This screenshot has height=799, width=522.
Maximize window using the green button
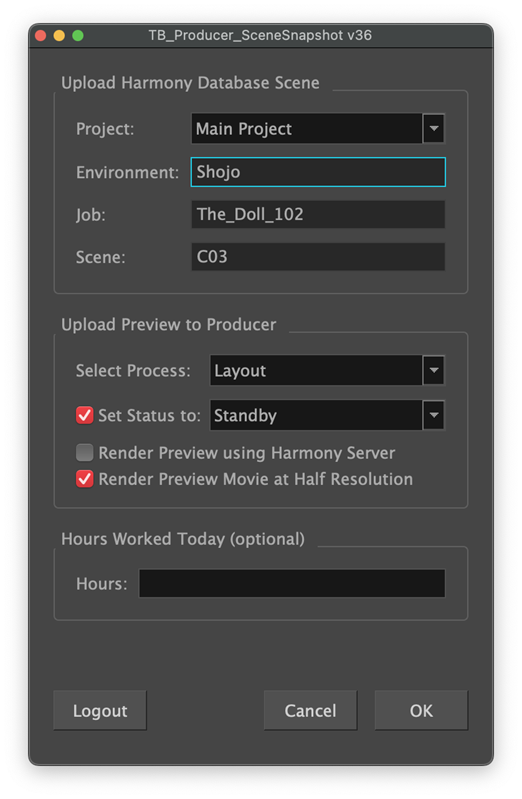(x=78, y=36)
